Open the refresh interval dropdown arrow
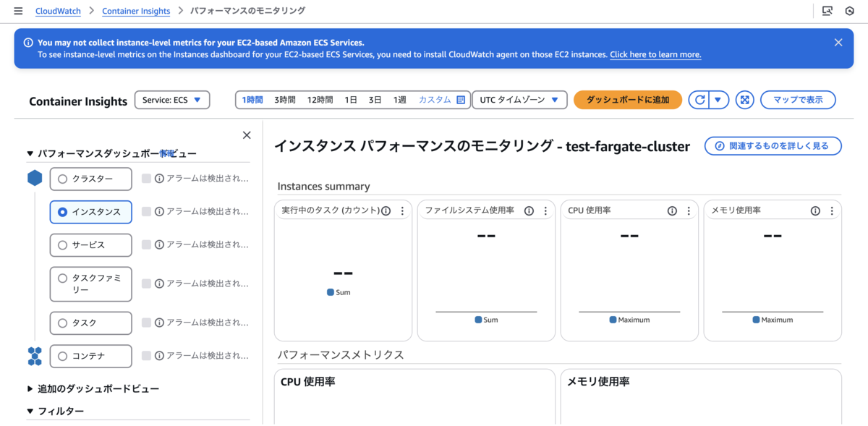Viewport: 868px width, 426px height. [718, 100]
